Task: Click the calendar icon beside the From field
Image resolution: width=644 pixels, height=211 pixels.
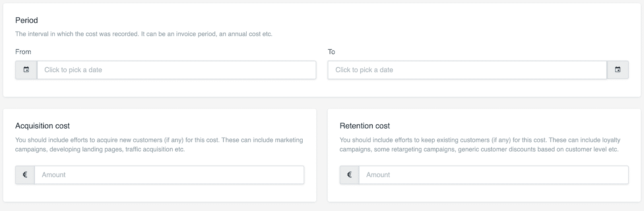Action: click(26, 70)
